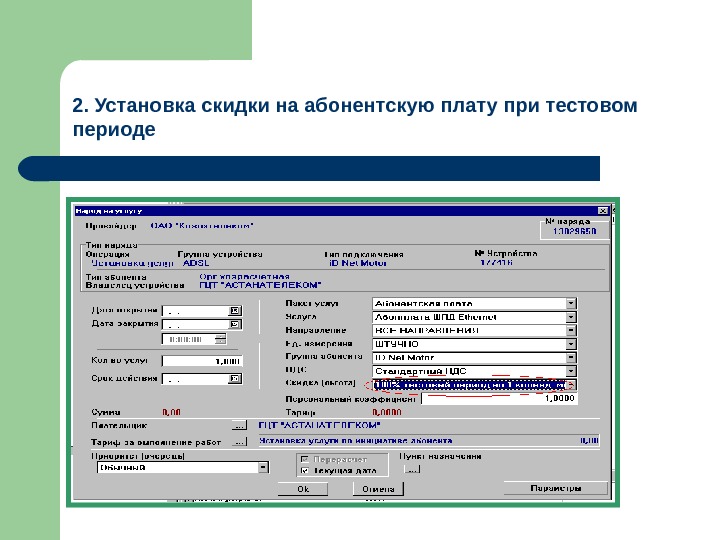Expand the Скидка (льгота) dropdown
720x540 pixels.
(x=571, y=385)
